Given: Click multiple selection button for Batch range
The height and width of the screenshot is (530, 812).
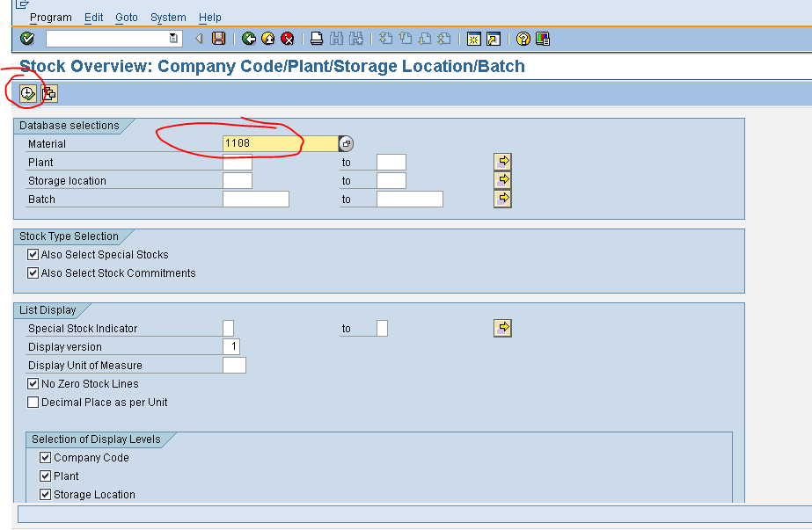Looking at the screenshot, I should [503, 198].
